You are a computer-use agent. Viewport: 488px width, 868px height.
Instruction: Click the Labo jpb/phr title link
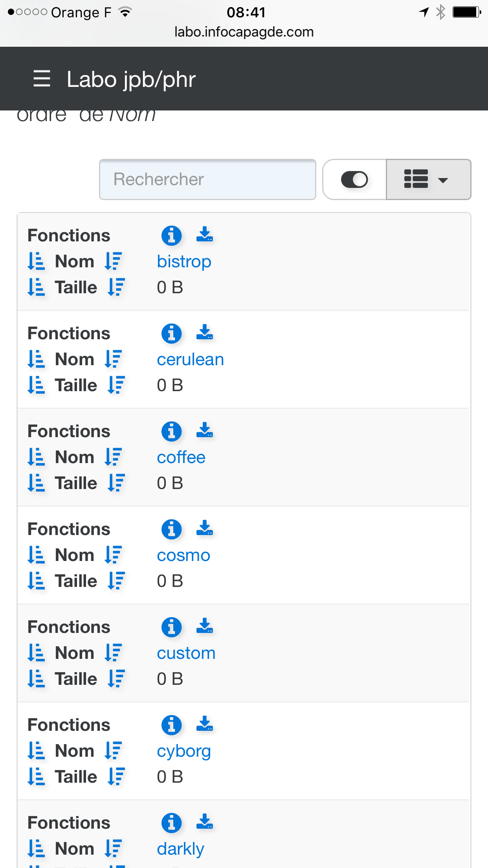(131, 79)
